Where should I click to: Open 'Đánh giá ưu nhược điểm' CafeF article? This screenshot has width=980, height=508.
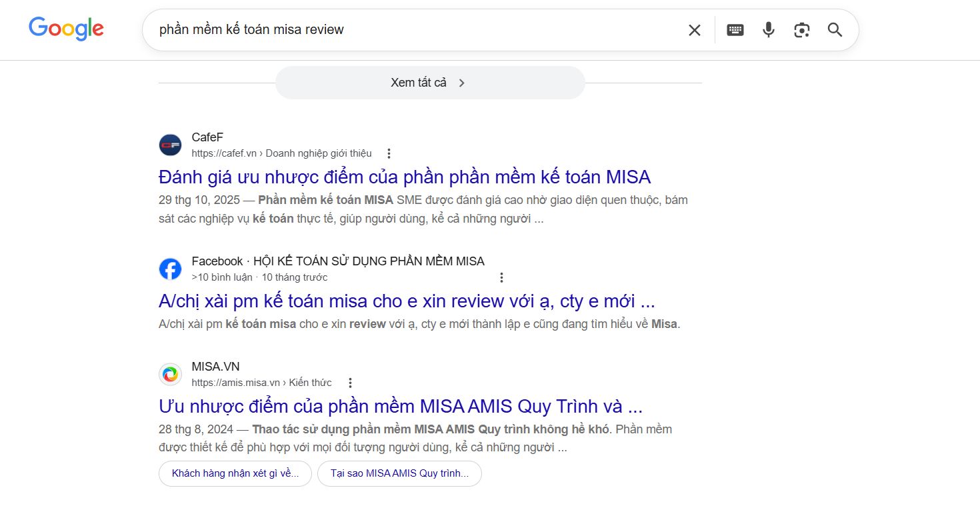(x=405, y=177)
